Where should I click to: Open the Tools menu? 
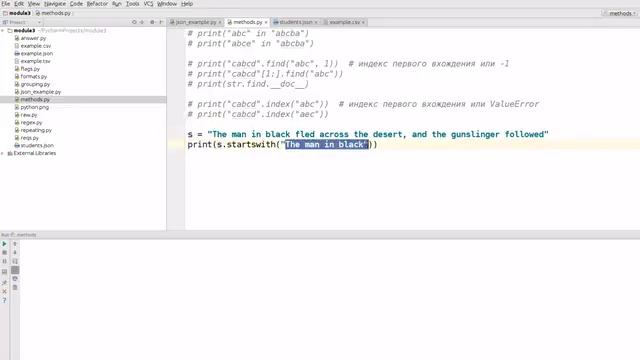pyautogui.click(x=132, y=4)
